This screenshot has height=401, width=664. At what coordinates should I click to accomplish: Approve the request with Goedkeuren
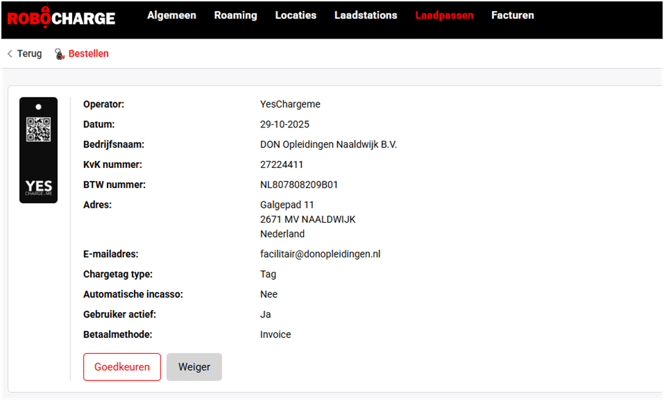pos(121,367)
